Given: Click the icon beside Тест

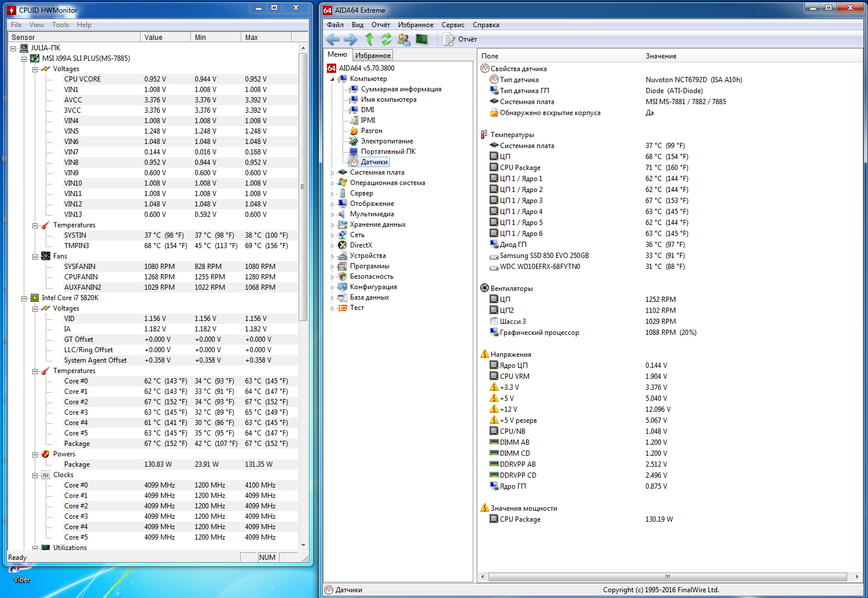Looking at the screenshot, I should point(343,308).
